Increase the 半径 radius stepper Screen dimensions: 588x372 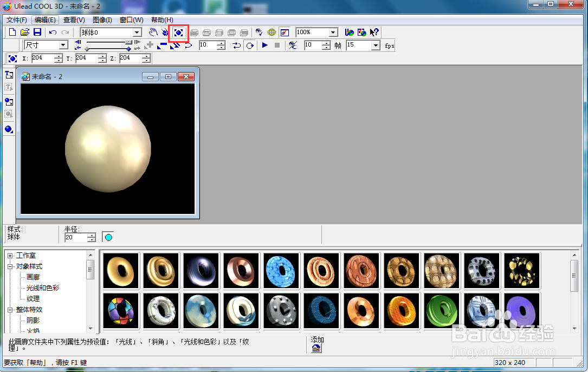click(92, 235)
